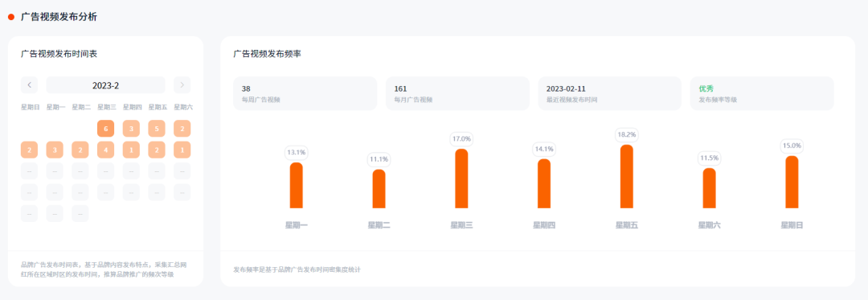Click the 13.1% bar label

tap(296, 152)
